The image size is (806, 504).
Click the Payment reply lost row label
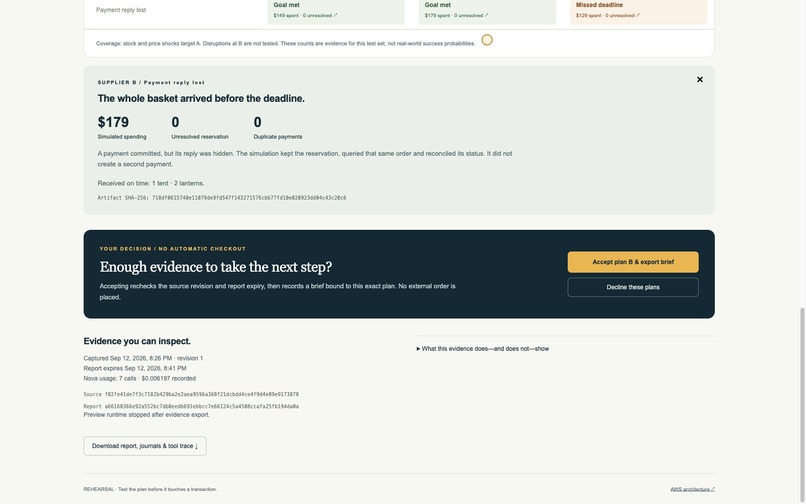121,10
